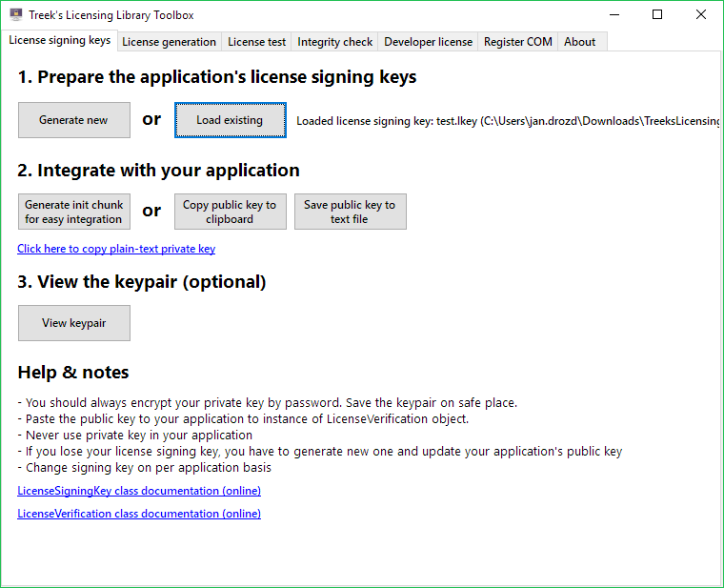
Task: Click the loaded license signing key path text
Action: (508, 121)
